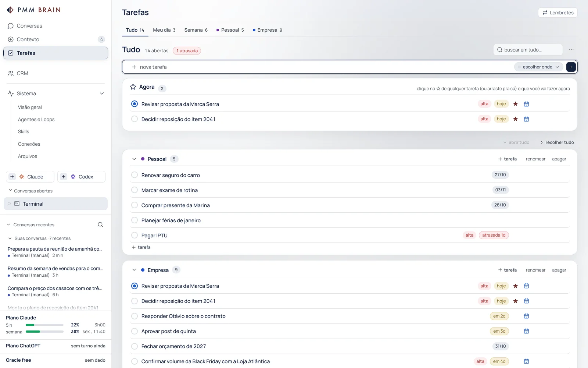Open calendar icon for Aprovar post de quinta

coord(526,331)
